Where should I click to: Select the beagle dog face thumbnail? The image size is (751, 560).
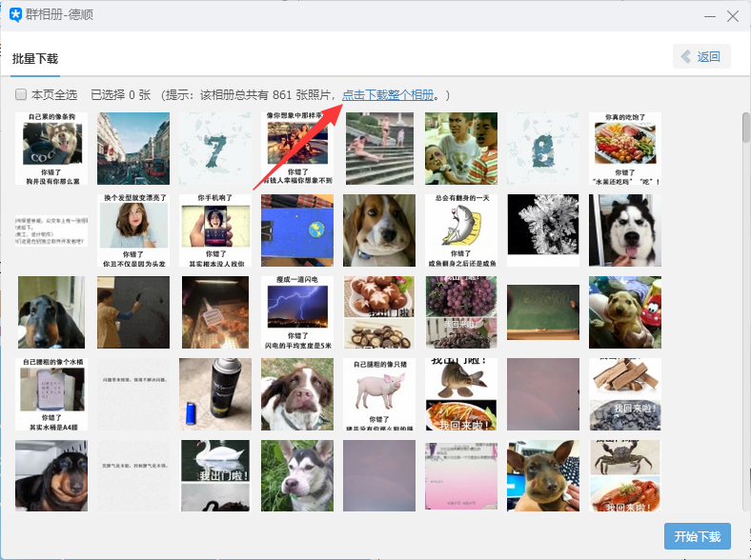click(x=379, y=230)
